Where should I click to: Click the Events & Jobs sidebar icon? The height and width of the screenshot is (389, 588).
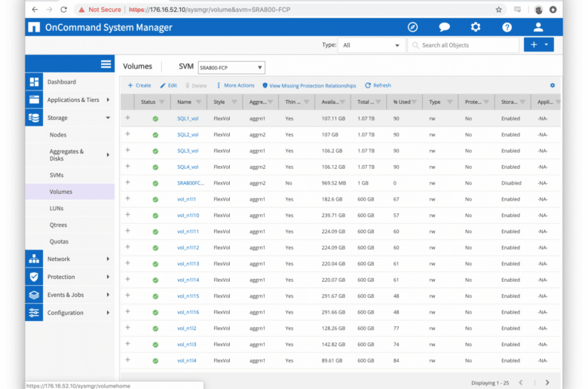(34, 295)
